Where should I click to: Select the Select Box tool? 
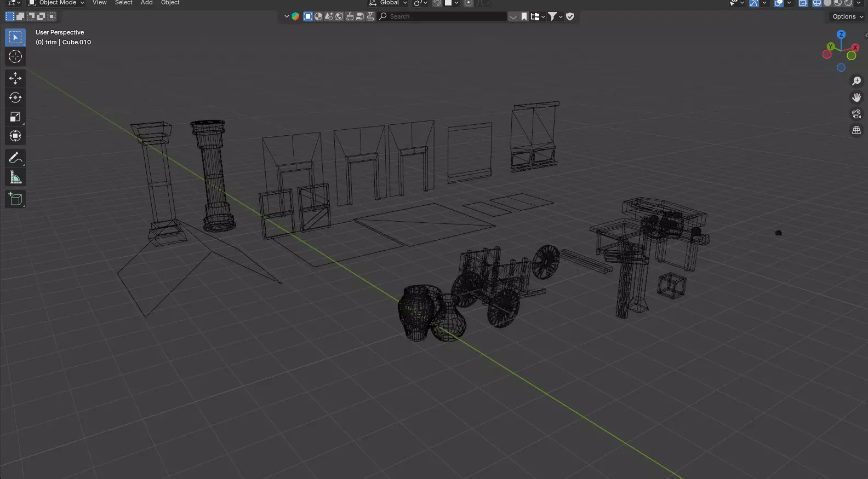pyautogui.click(x=15, y=37)
